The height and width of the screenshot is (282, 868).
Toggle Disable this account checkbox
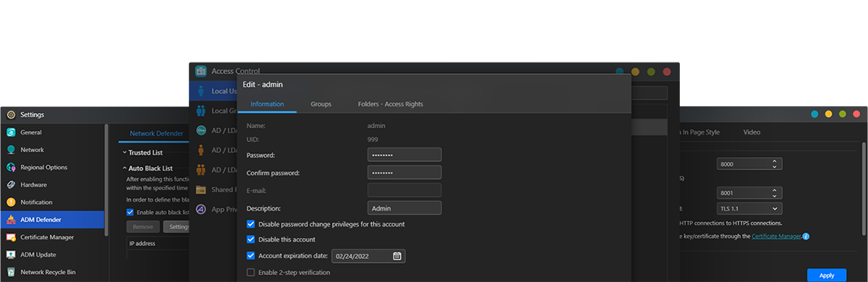coord(251,239)
